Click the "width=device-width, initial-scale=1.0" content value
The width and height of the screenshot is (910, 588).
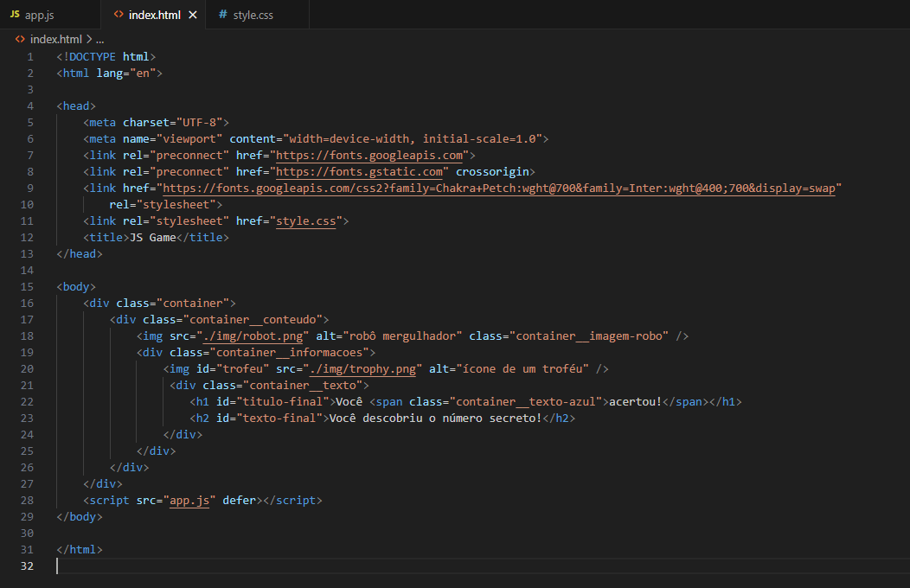[413, 139]
